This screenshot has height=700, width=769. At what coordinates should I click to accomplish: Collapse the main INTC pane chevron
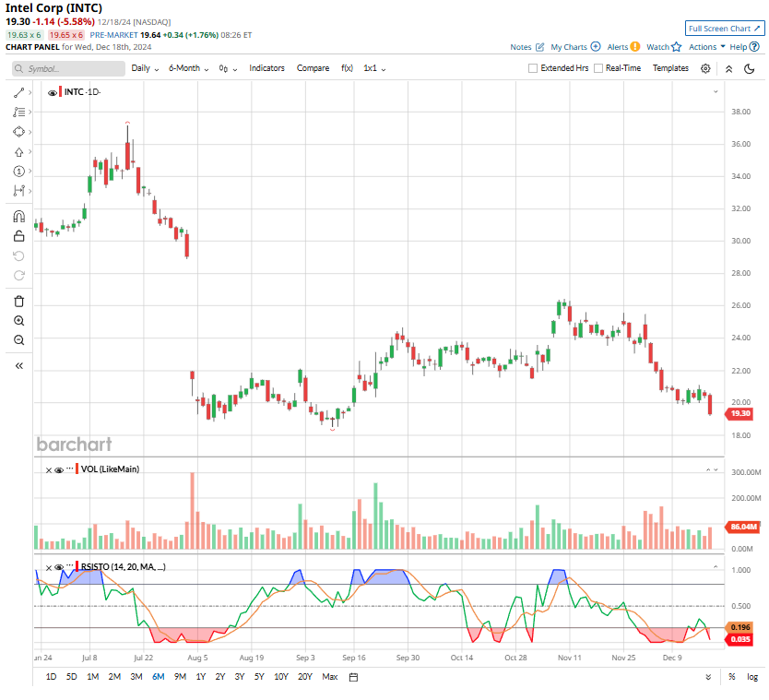pos(716,91)
